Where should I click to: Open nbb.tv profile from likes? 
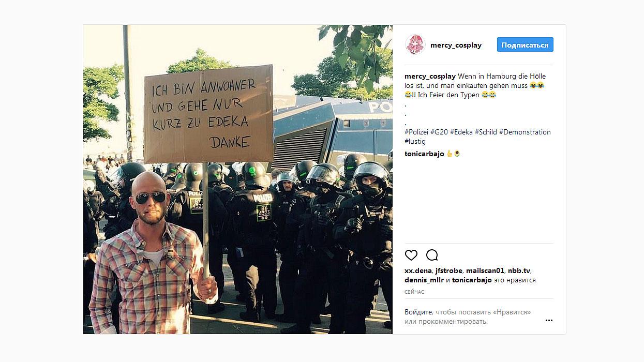(519, 270)
